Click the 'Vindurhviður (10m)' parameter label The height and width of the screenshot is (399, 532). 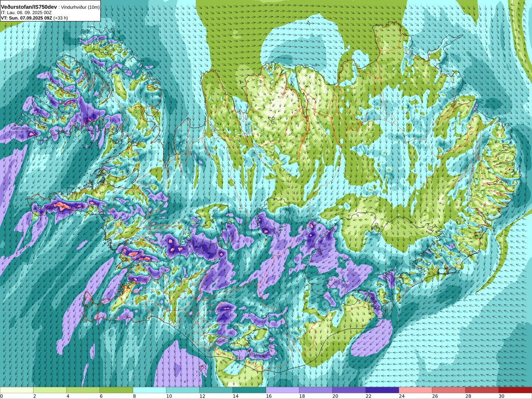click(81, 7)
